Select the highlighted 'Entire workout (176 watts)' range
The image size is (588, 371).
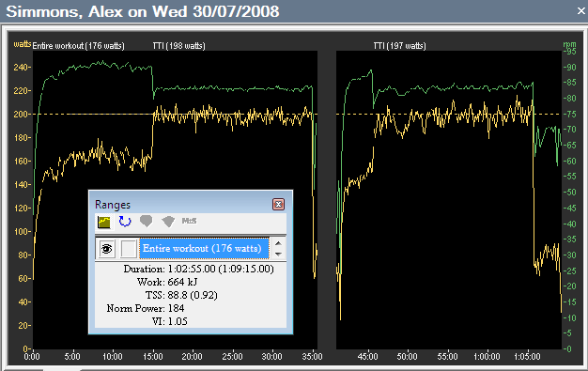tap(205, 248)
